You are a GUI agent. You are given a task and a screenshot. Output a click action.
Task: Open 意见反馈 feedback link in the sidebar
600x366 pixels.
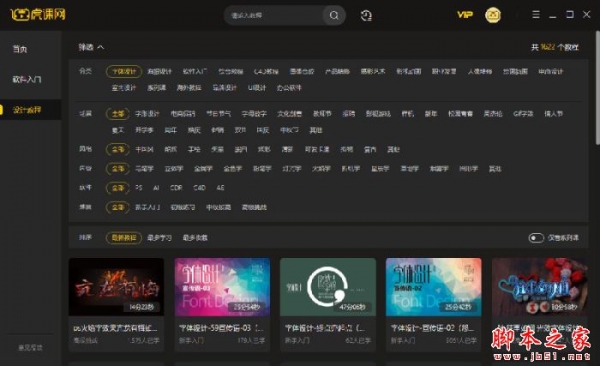pyautogui.click(x=30, y=348)
